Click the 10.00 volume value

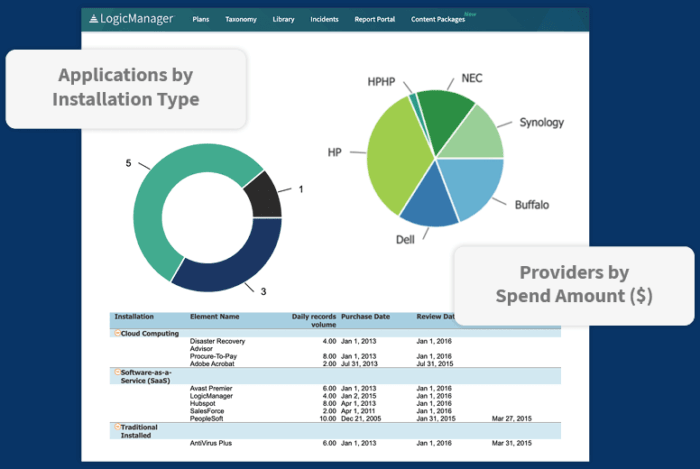(328, 419)
